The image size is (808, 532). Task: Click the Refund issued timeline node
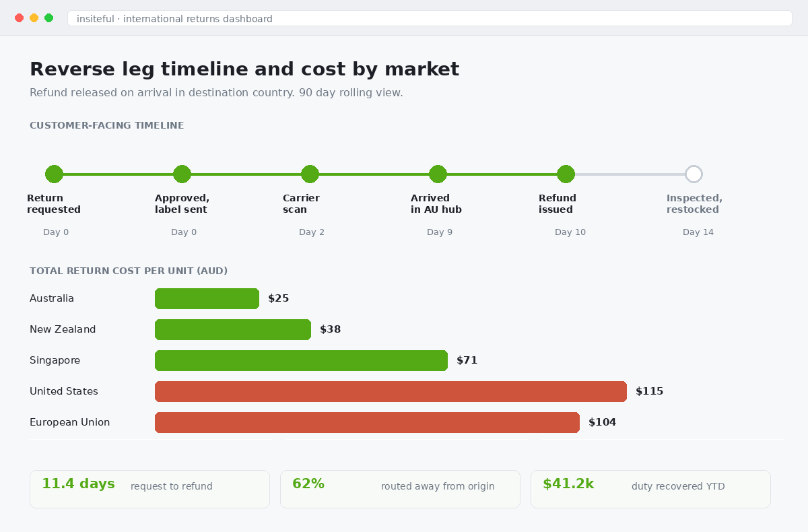(x=566, y=174)
